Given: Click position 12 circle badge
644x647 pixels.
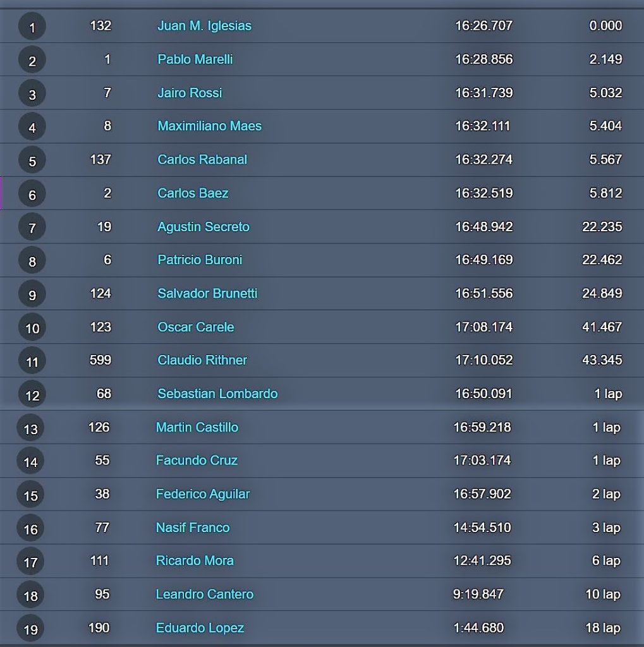Looking at the screenshot, I should 32,395.
